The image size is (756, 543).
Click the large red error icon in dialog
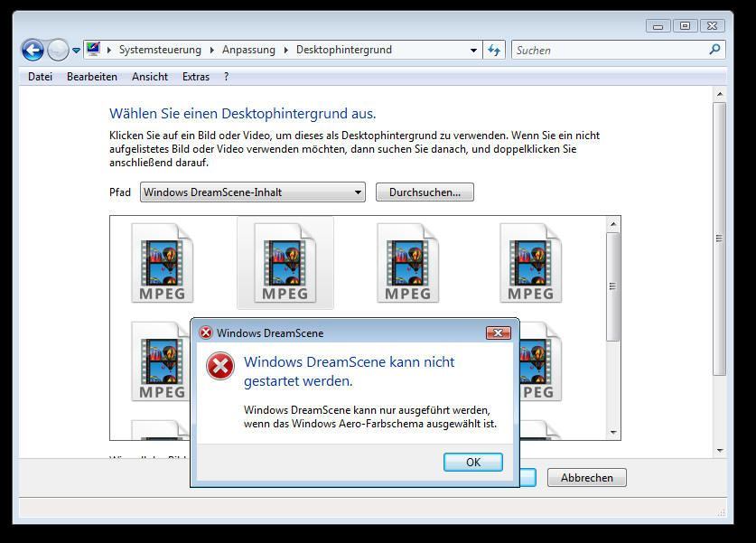220,367
